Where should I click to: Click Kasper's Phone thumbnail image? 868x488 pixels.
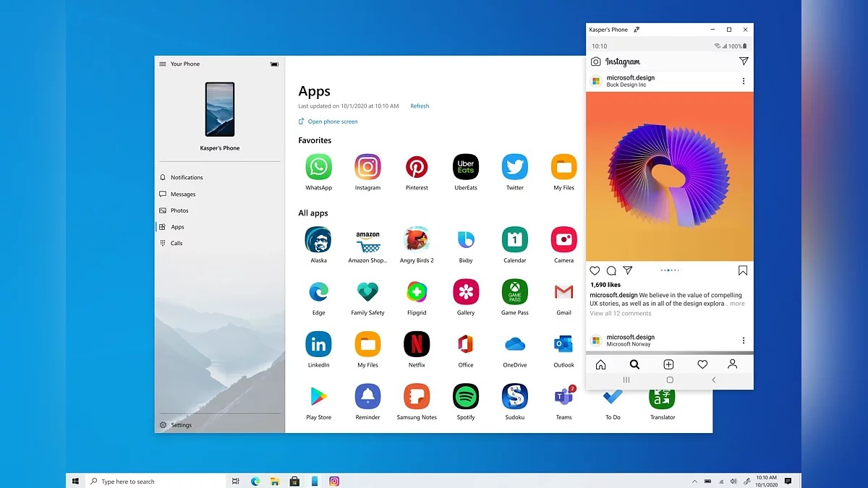[220, 109]
